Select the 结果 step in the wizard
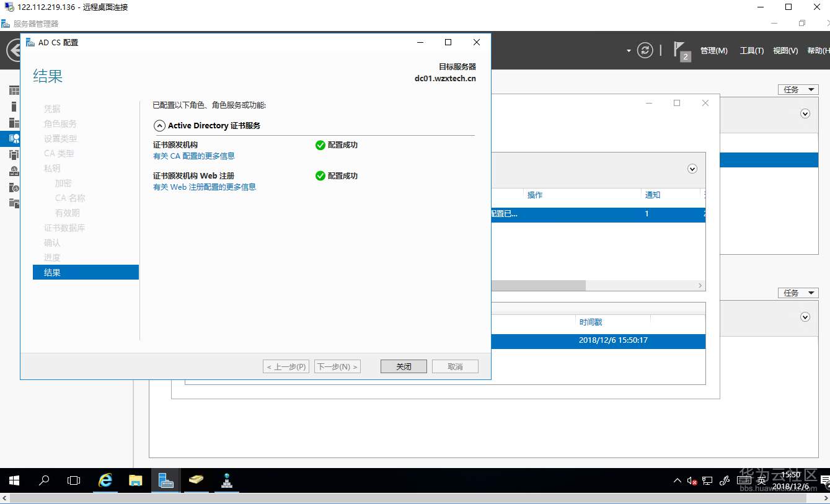 click(86, 272)
